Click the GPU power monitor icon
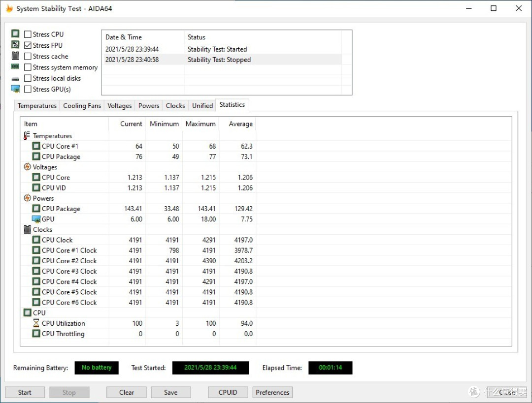 [x=36, y=219]
